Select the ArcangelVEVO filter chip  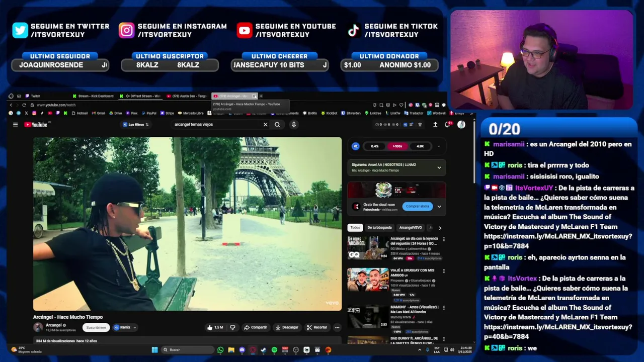tap(410, 228)
